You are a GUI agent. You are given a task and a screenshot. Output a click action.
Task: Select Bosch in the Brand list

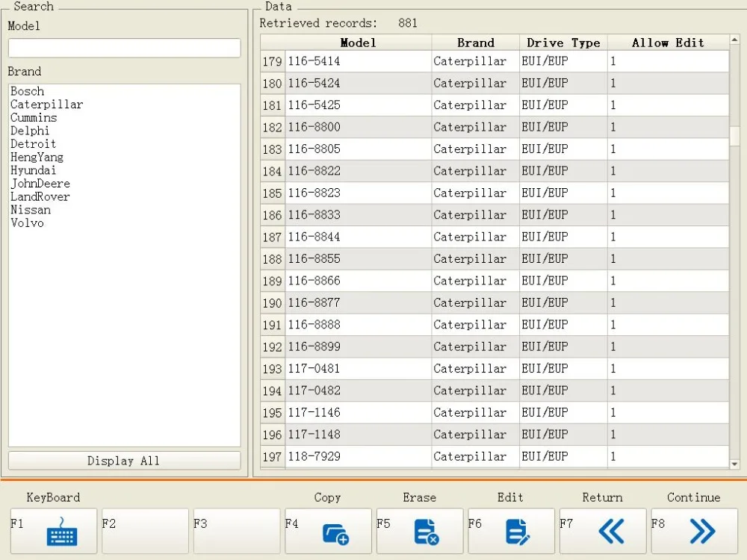point(27,91)
